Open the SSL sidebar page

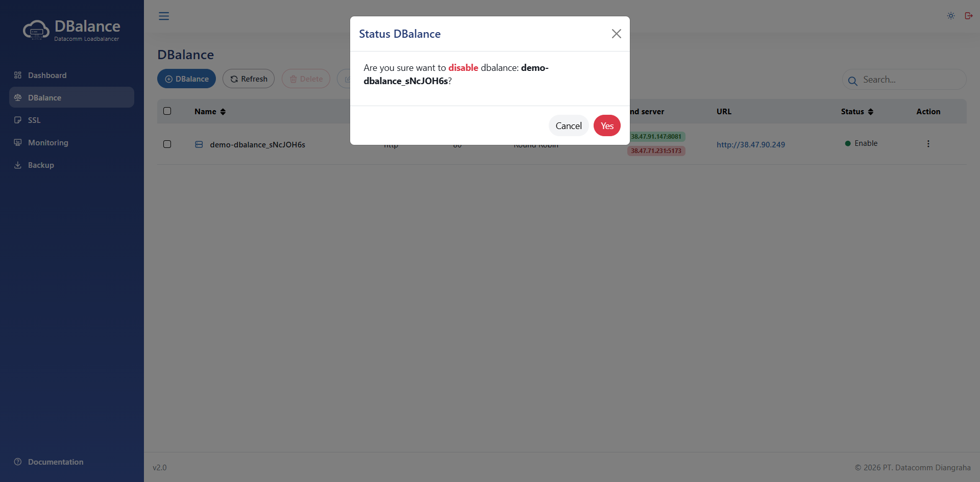click(x=34, y=120)
